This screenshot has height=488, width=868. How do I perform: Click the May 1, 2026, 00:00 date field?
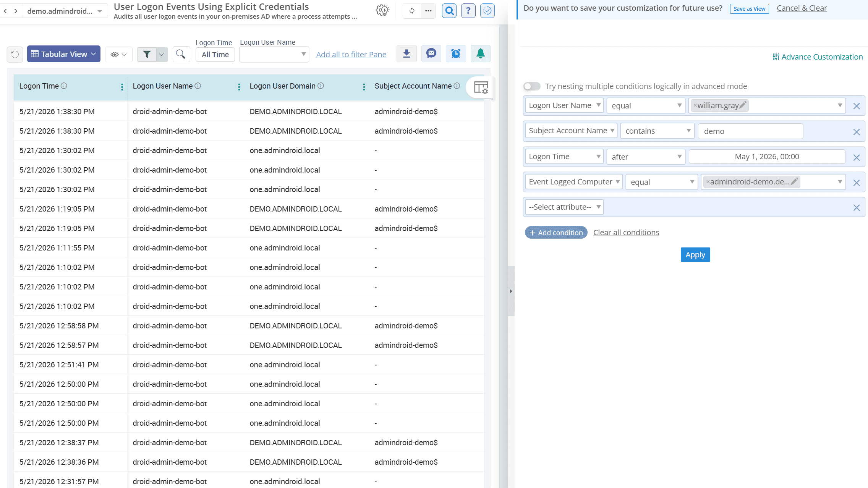(x=767, y=157)
